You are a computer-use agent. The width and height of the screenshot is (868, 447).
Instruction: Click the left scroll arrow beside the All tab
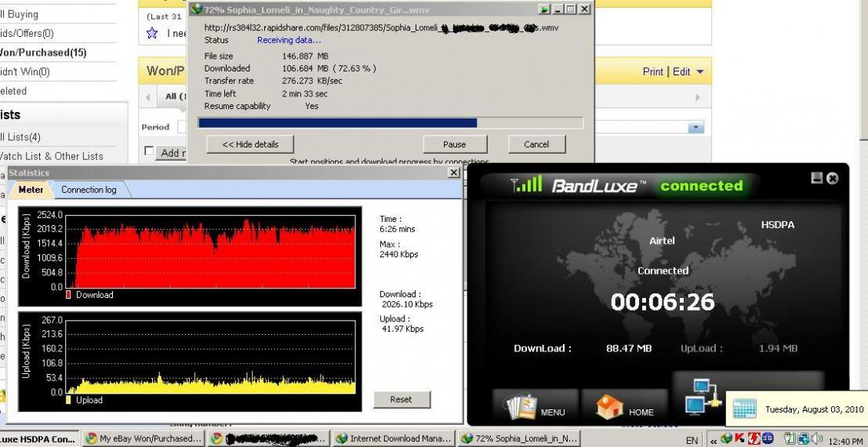[x=148, y=97]
